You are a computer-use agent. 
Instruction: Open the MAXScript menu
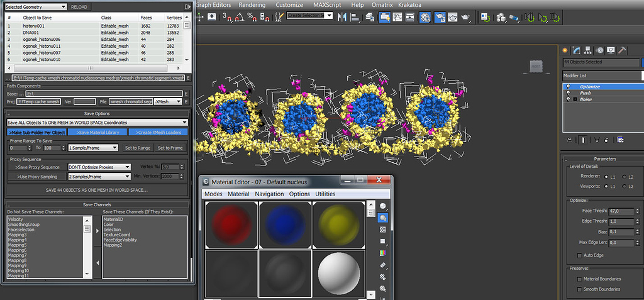point(326,5)
